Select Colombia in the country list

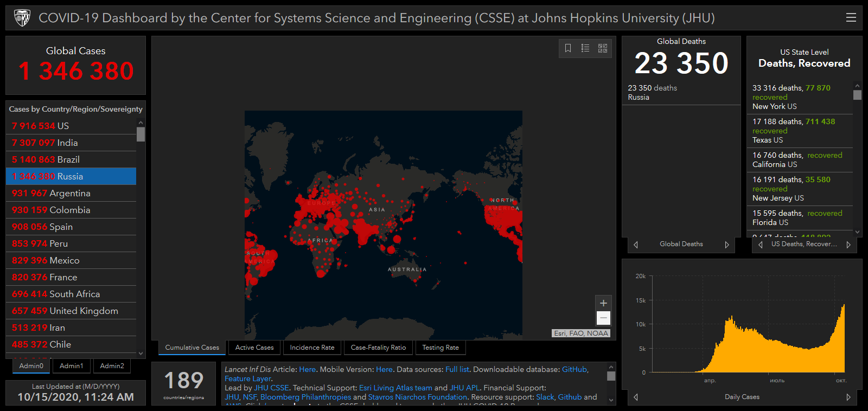[x=71, y=210]
